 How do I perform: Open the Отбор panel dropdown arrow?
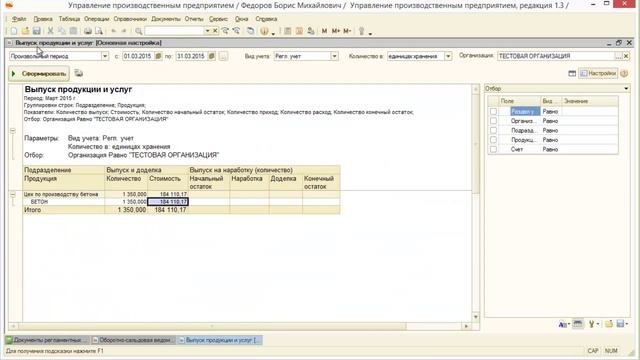626,89
